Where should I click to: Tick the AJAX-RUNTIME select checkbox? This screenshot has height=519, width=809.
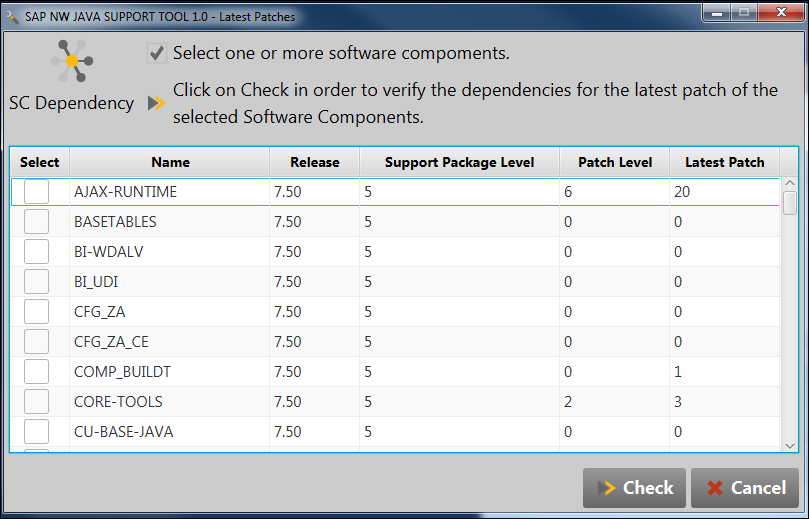pos(37,191)
